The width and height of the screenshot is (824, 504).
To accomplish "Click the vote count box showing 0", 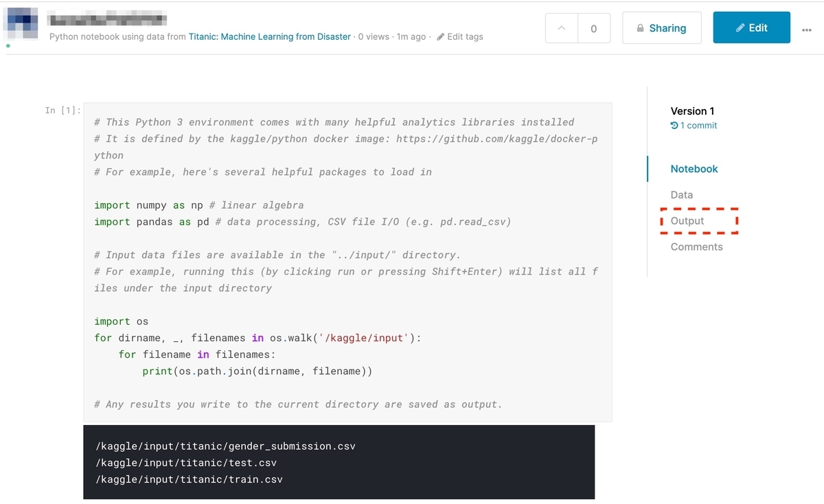I will [x=593, y=28].
